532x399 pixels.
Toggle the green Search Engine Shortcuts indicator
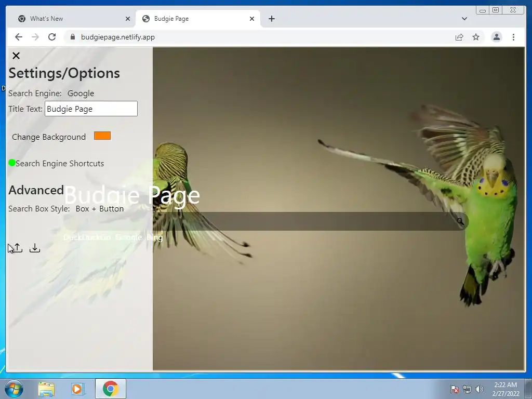[12, 163]
